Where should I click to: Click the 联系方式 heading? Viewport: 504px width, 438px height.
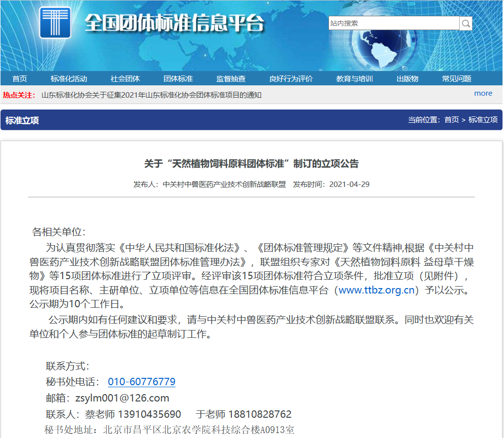68,366
